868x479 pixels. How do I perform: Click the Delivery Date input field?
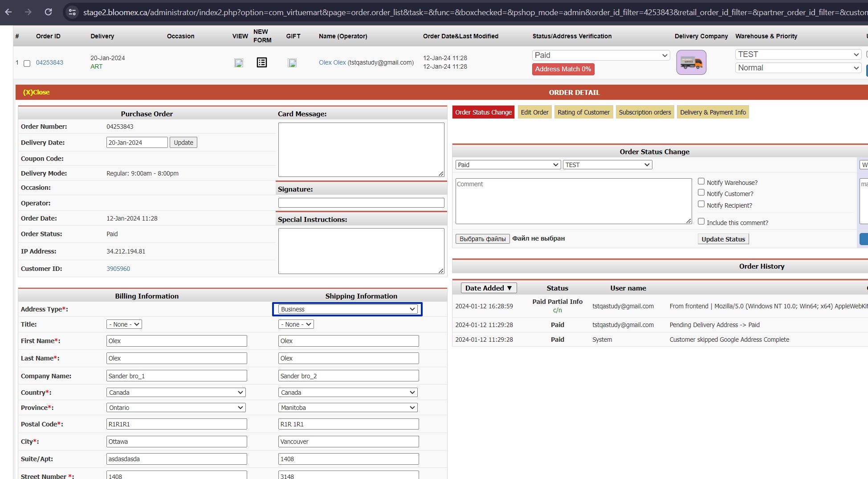tap(137, 143)
